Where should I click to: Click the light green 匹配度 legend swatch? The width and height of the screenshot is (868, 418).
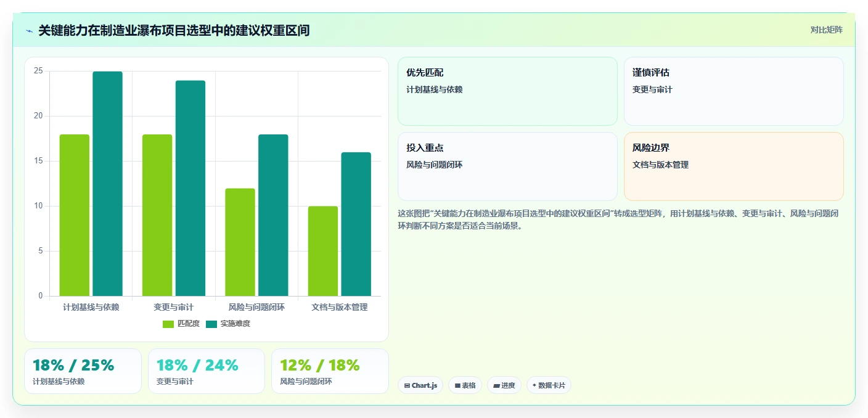pos(168,324)
